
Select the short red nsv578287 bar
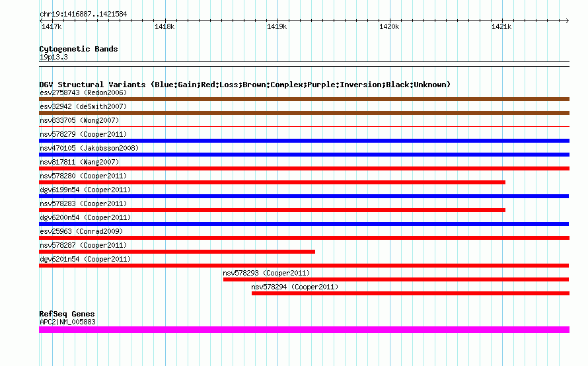(177, 252)
